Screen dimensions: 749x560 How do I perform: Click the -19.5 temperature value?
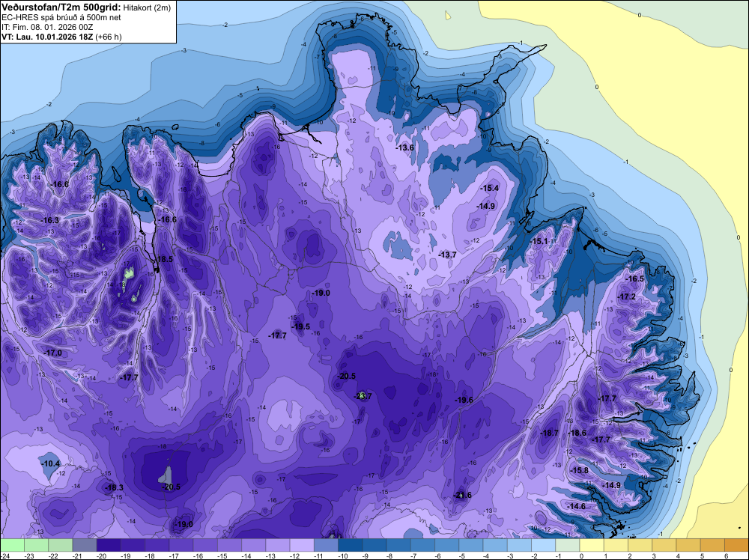300,326
